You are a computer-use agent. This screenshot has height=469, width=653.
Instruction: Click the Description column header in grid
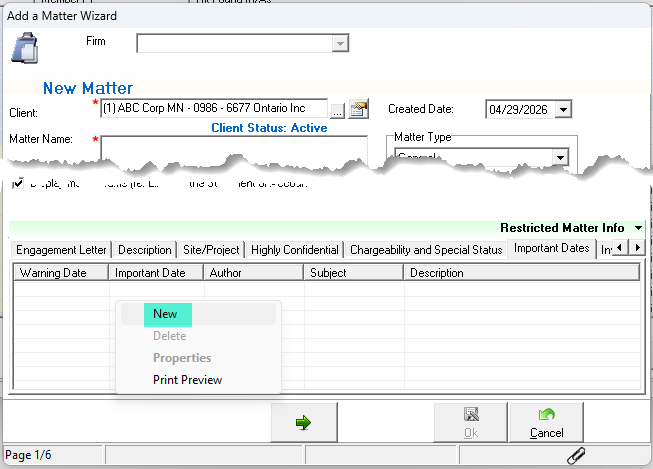pos(522,273)
